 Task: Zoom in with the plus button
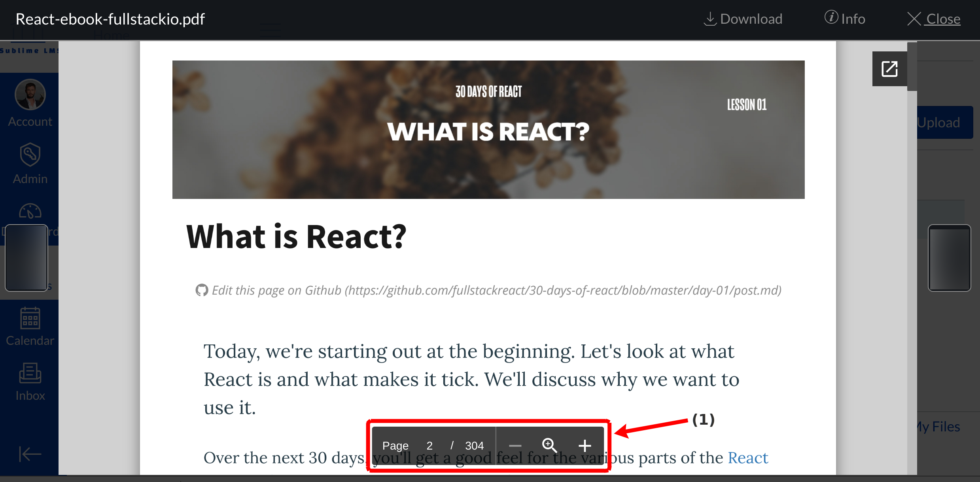(585, 446)
